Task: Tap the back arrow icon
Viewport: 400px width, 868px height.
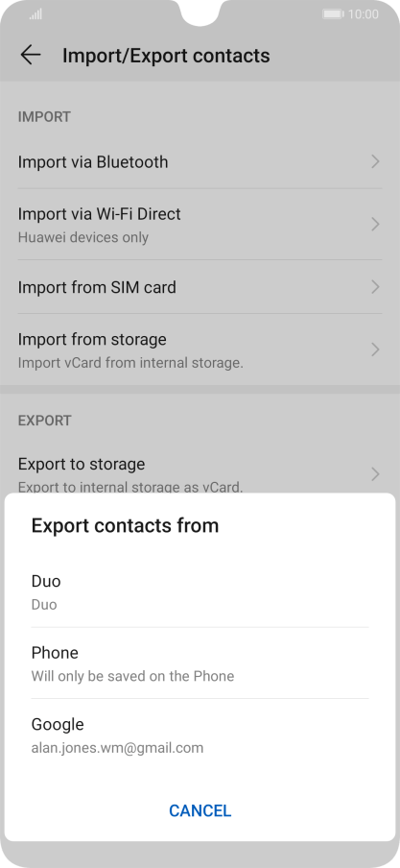Action: pyautogui.click(x=31, y=55)
